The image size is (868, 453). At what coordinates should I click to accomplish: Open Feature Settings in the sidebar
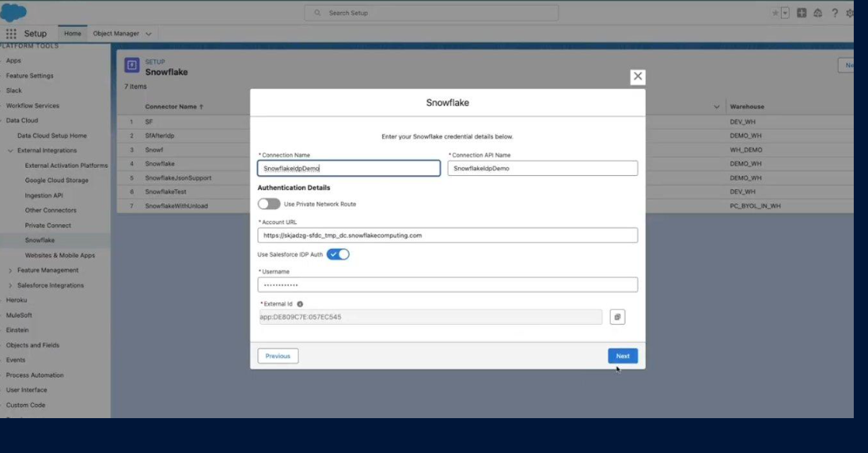(x=30, y=76)
